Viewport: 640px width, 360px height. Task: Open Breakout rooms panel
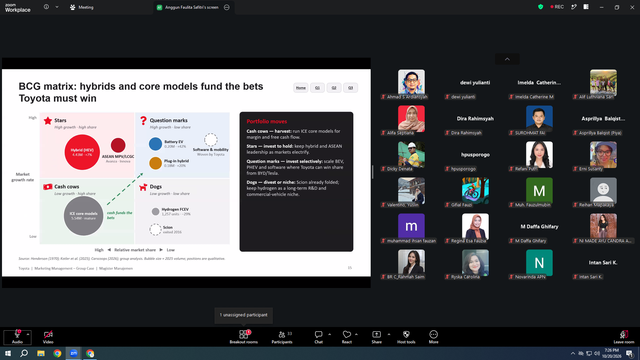pos(244,337)
